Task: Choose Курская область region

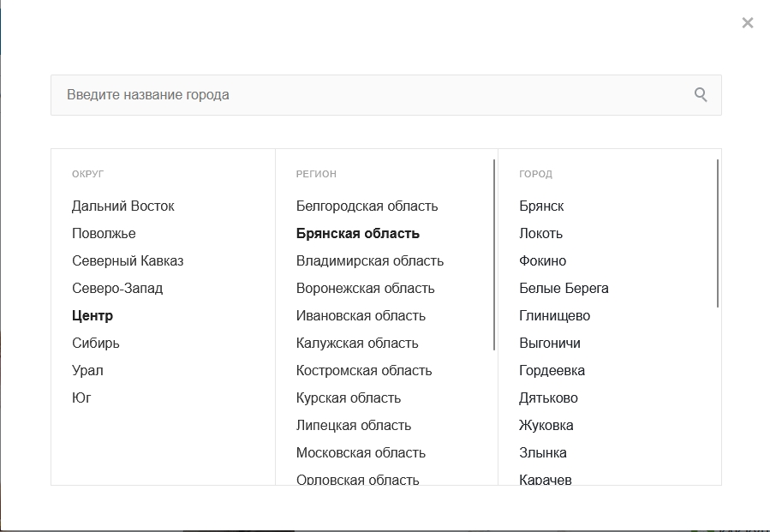Action: pos(348,398)
